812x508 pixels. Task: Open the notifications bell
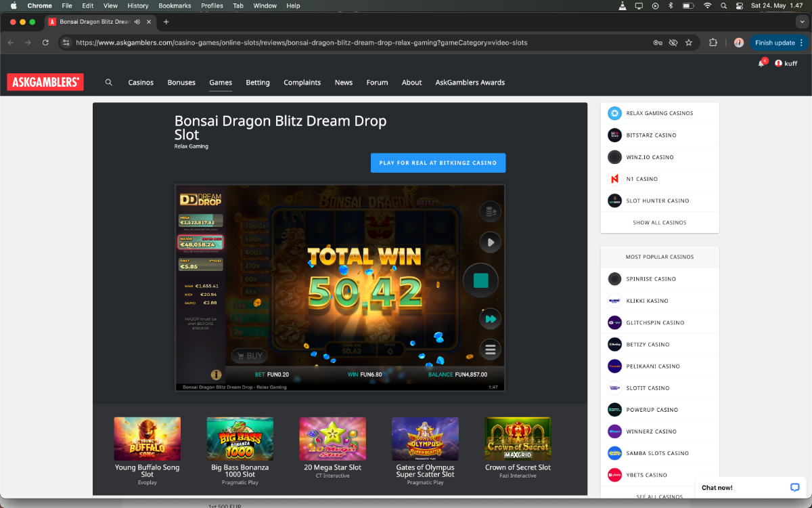coord(761,63)
